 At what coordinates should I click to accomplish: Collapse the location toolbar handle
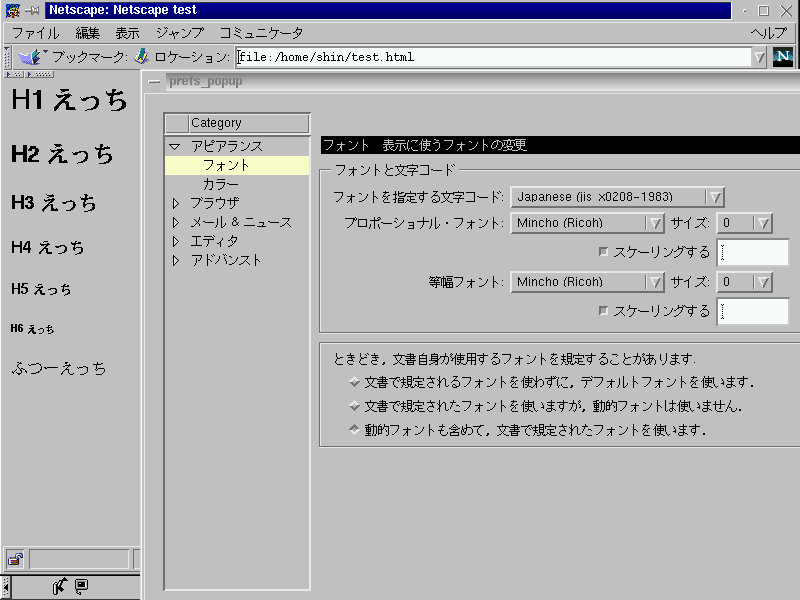pyautogui.click(x=7, y=57)
